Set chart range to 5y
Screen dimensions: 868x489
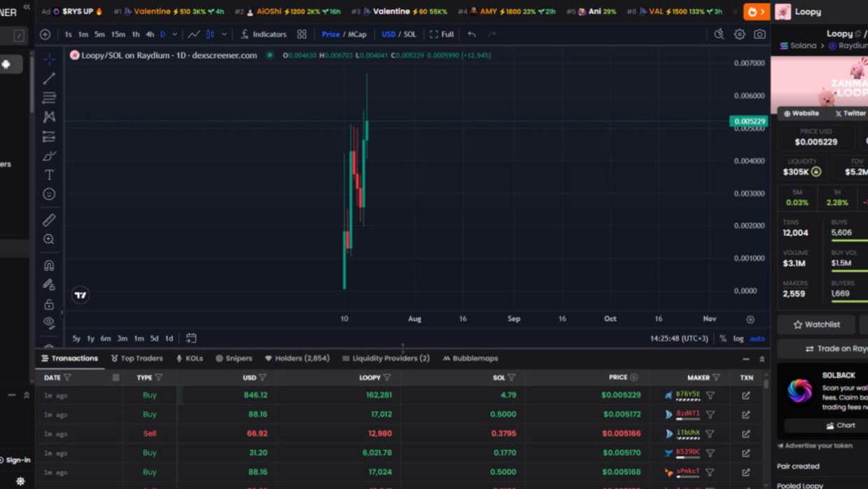(x=76, y=338)
